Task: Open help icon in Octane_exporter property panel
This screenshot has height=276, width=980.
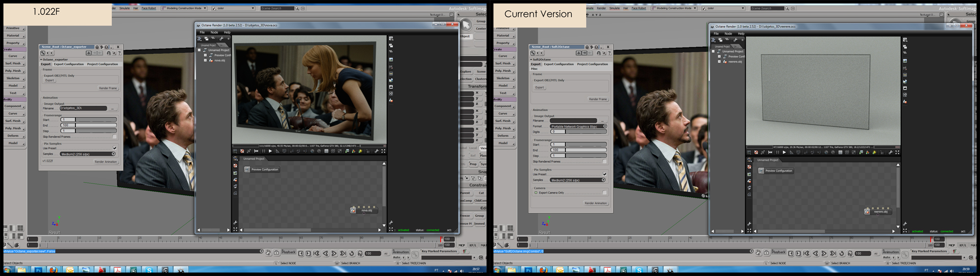Action: pos(119,53)
